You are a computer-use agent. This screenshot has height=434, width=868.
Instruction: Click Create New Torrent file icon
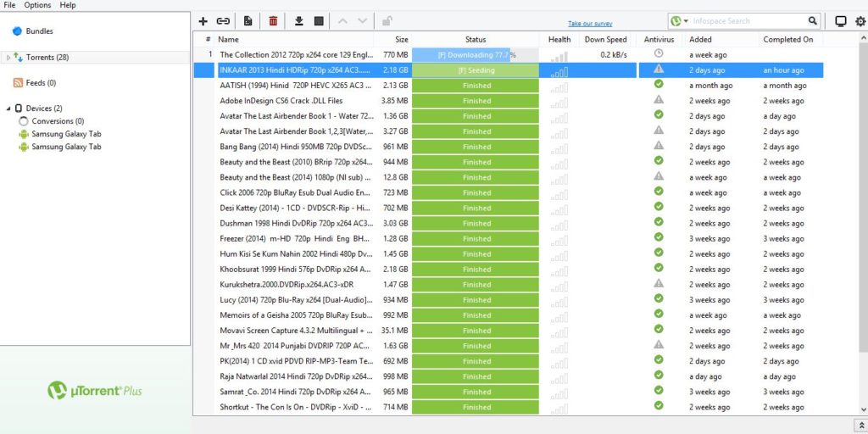pos(248,21)
